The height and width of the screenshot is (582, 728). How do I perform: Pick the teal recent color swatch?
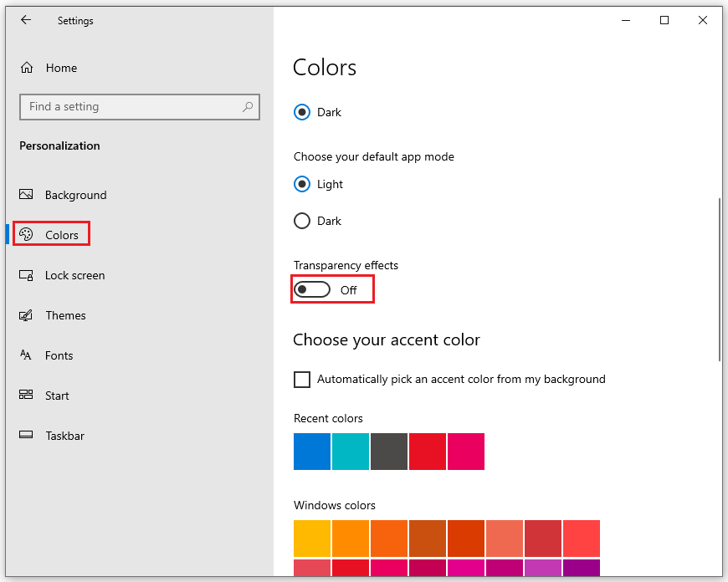pyautogui.click(x=351, y=452)
